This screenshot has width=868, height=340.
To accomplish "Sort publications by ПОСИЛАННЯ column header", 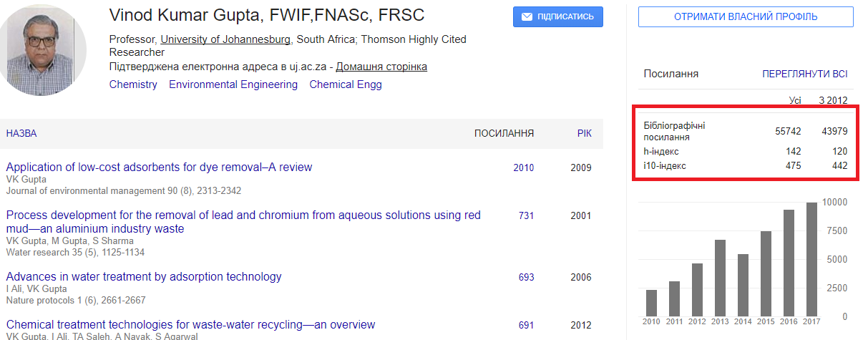I will tap(504, 134).
